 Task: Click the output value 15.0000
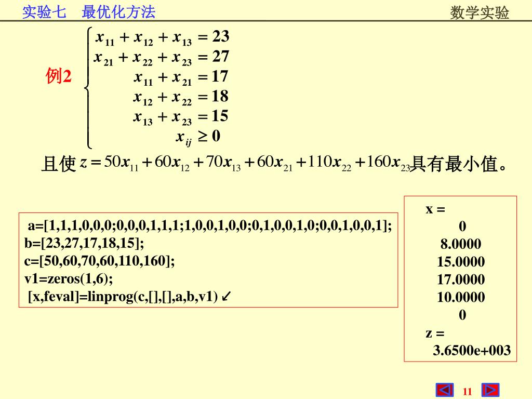[x=461, y=262]
